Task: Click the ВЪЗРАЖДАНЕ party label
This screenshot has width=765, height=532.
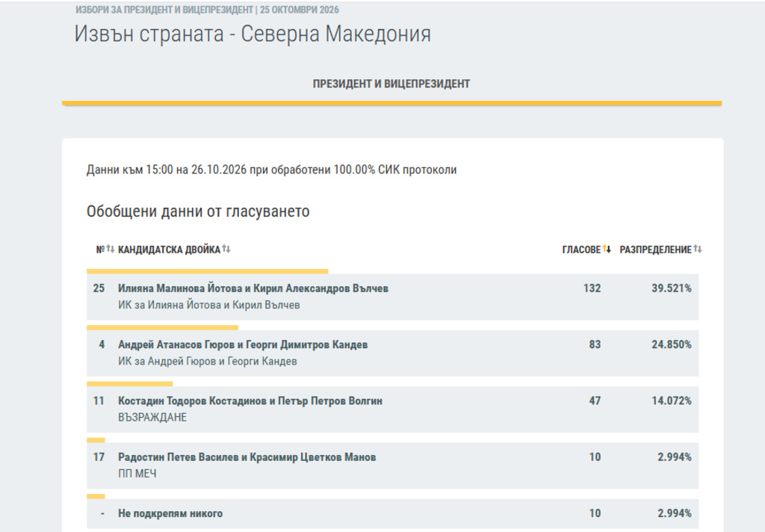Action: coord(152,417)
